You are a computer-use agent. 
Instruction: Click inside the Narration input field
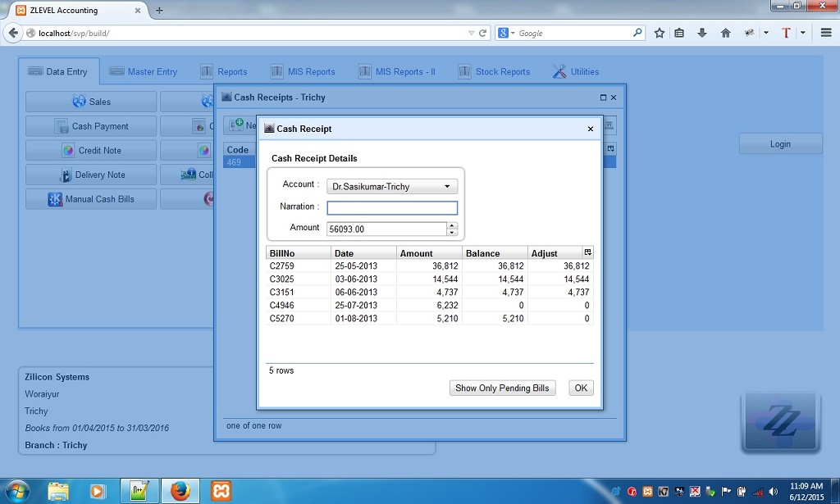click(392, 207)
